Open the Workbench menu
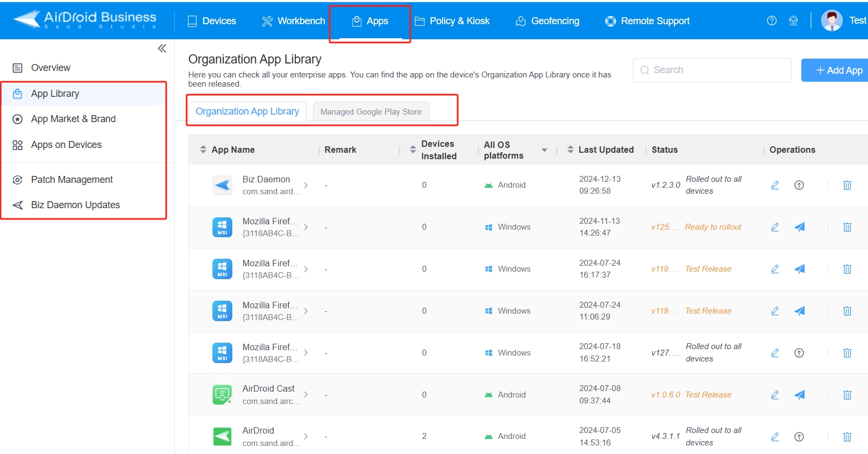Screen dimensions: 868x454 [x=293, y=21]
